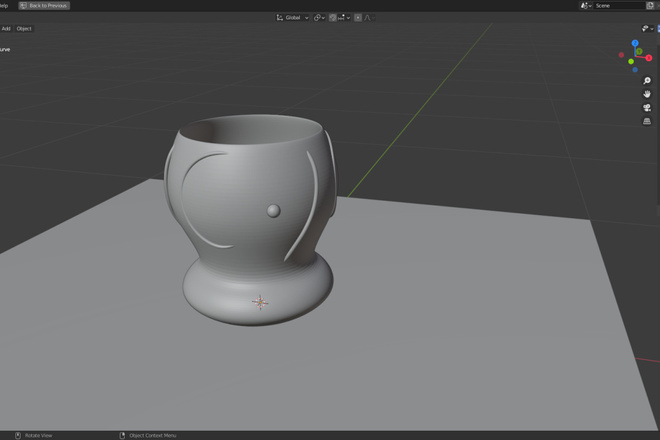The image size is (660, 440).
Task: Open the proportional editing falloff dropdown
Action: click(x=370, y=18)
